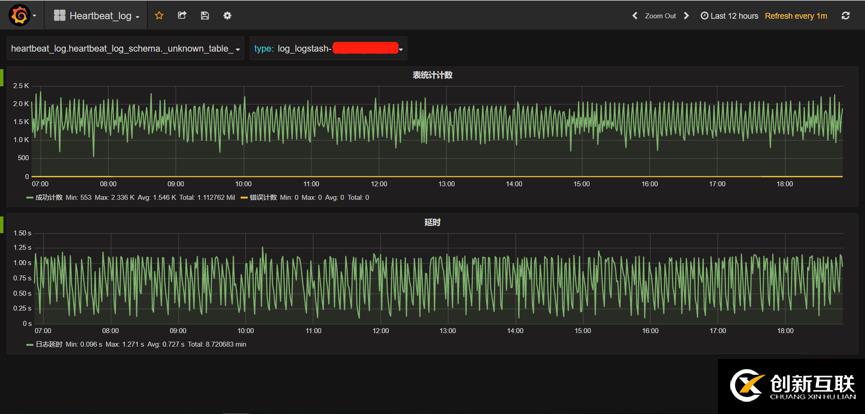
Task: Click the share dashboard icon
Action: [x=182, y=16]
